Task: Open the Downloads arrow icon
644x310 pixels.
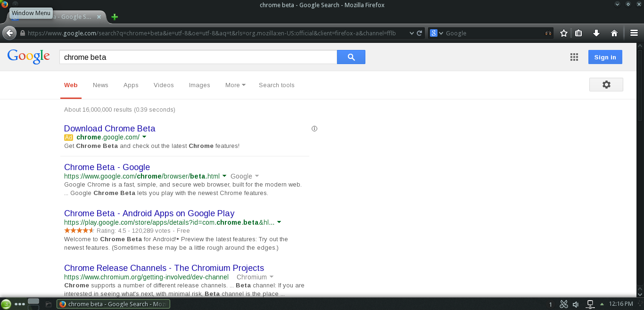Action: click(x=596, y=33)
